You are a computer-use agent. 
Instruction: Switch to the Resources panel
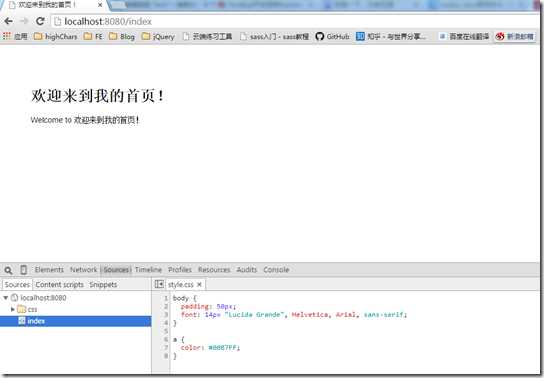[214, 270]
